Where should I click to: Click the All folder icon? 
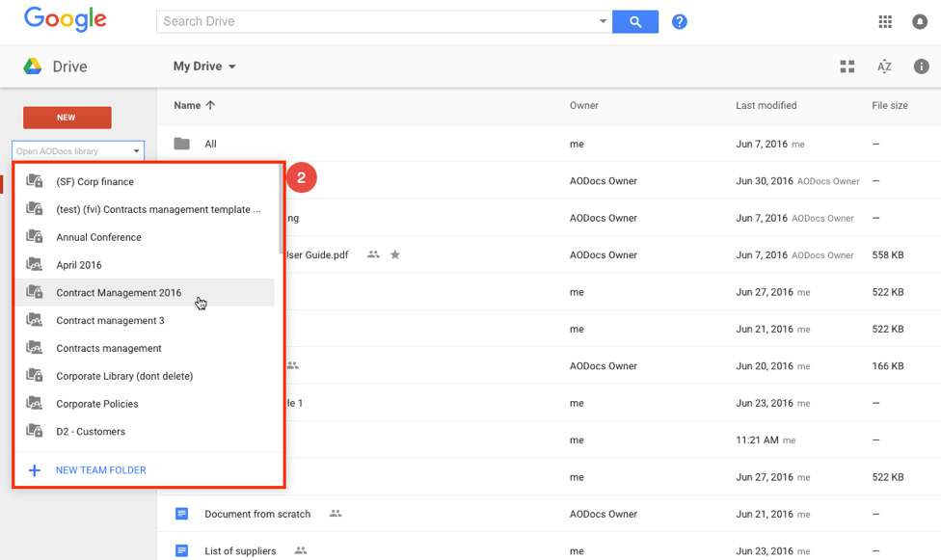click(x=182, y=144)
